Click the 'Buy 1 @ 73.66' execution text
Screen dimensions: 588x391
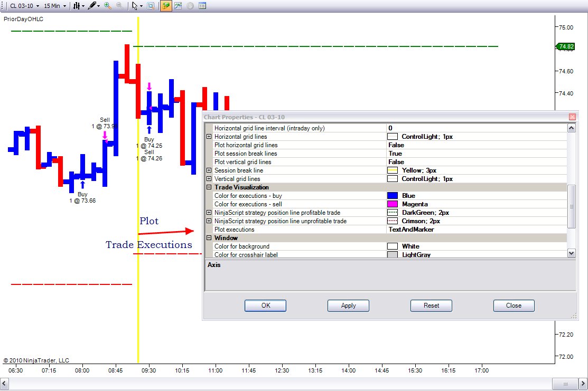[x=82, y=197]
